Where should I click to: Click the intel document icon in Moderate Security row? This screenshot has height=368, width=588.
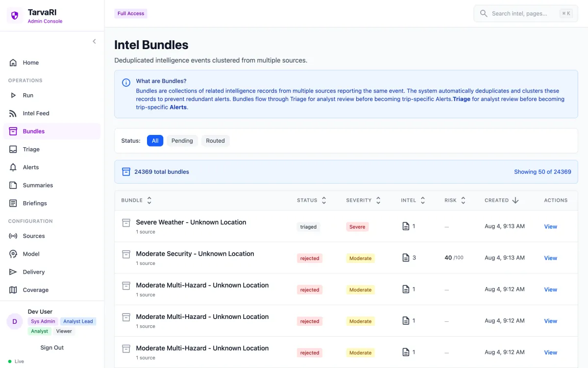point(405,258)
